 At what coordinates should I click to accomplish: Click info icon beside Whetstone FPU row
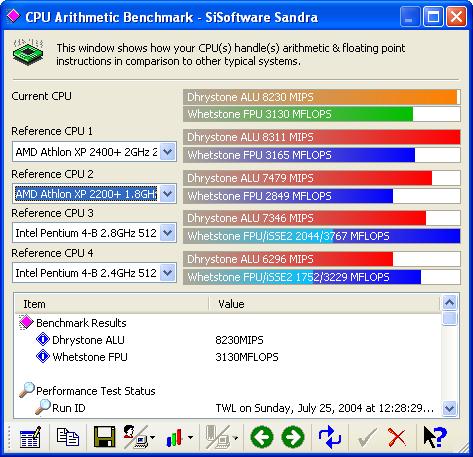[43, 356]
